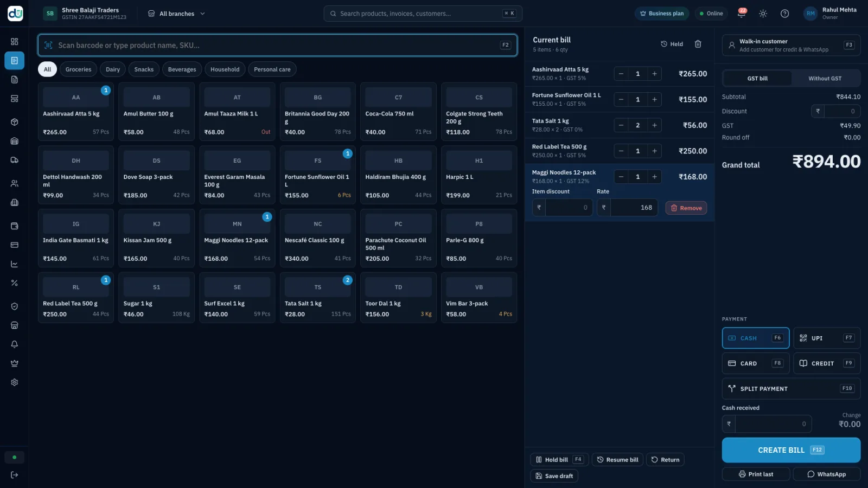This screenshot has width=868, height=488.
Task: Switch to Without GST billing
Action: (825, 79)
